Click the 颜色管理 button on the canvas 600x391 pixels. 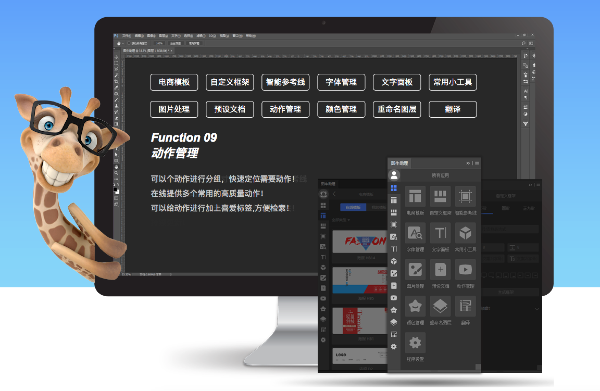pyautogui.click(x=341, y=109)
